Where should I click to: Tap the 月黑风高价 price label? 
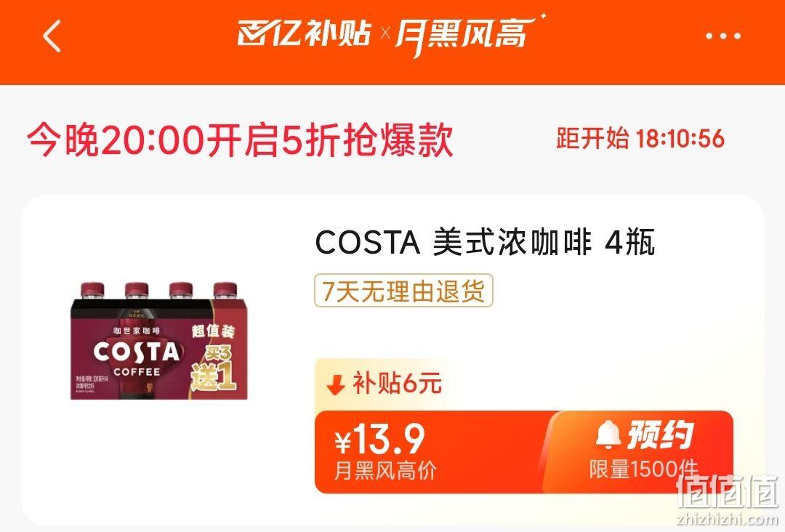(x=385, y=470)
